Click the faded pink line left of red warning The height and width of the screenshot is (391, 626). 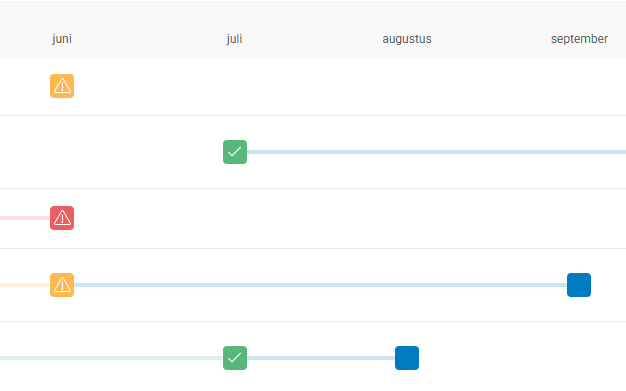click(x=25, y=218)
